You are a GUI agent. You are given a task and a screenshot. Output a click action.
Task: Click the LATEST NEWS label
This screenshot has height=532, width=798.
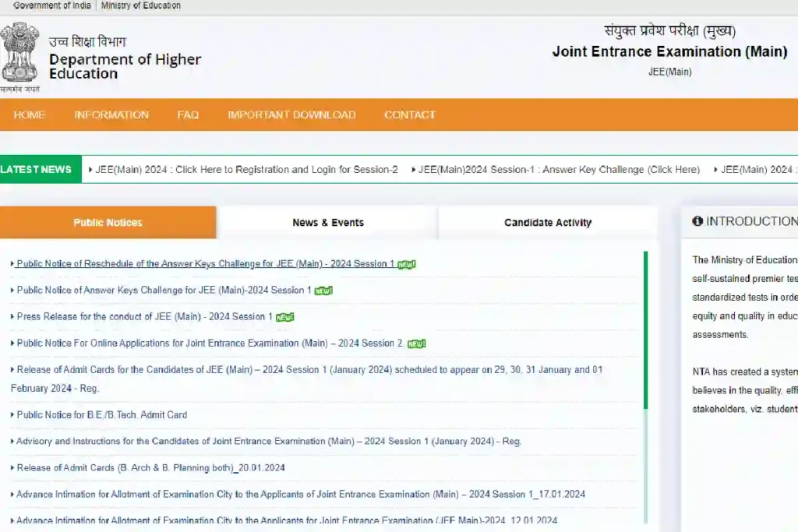pos(36,169)
